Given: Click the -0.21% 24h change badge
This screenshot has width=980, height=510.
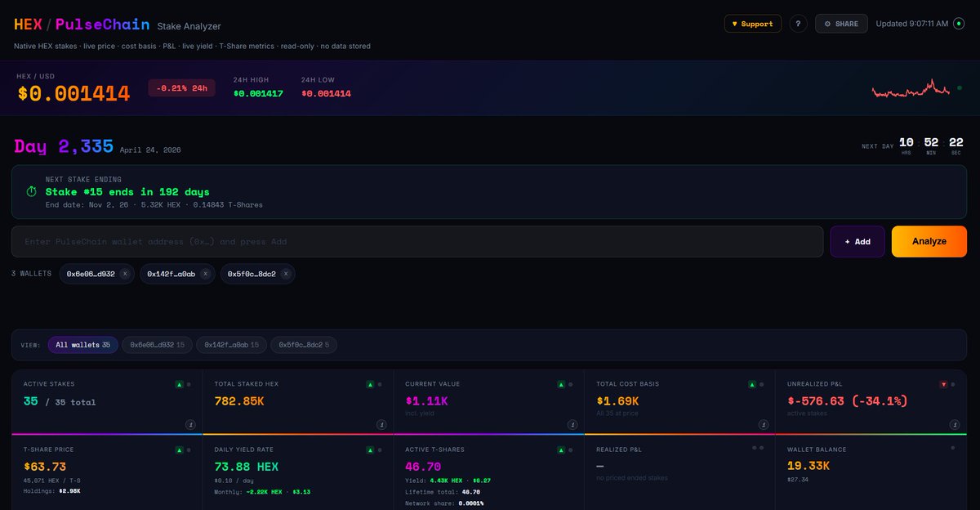Looking at the screenshot, I should click(181, 87).
